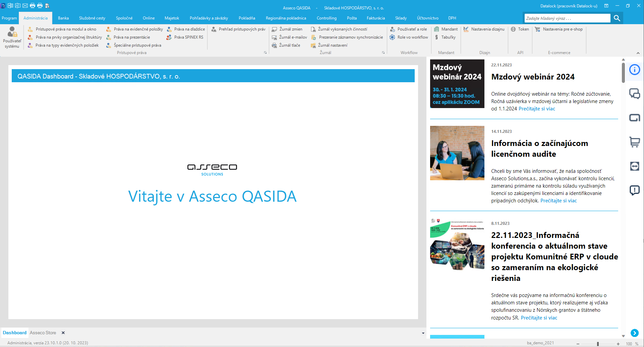The image size is (644, 347).
Task: Click the blue arrow to collapse news panel
Action: click(635, 333)
